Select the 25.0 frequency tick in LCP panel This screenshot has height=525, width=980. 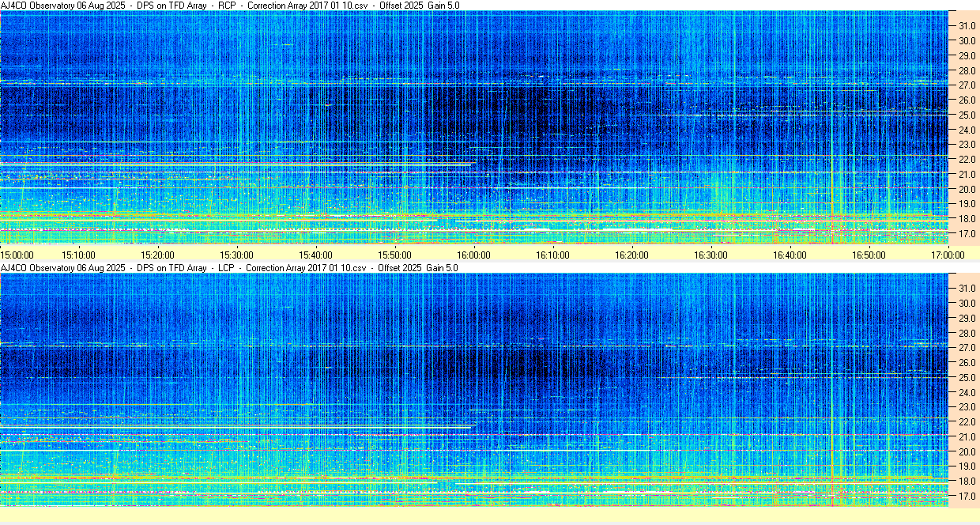tap(967, 377)
